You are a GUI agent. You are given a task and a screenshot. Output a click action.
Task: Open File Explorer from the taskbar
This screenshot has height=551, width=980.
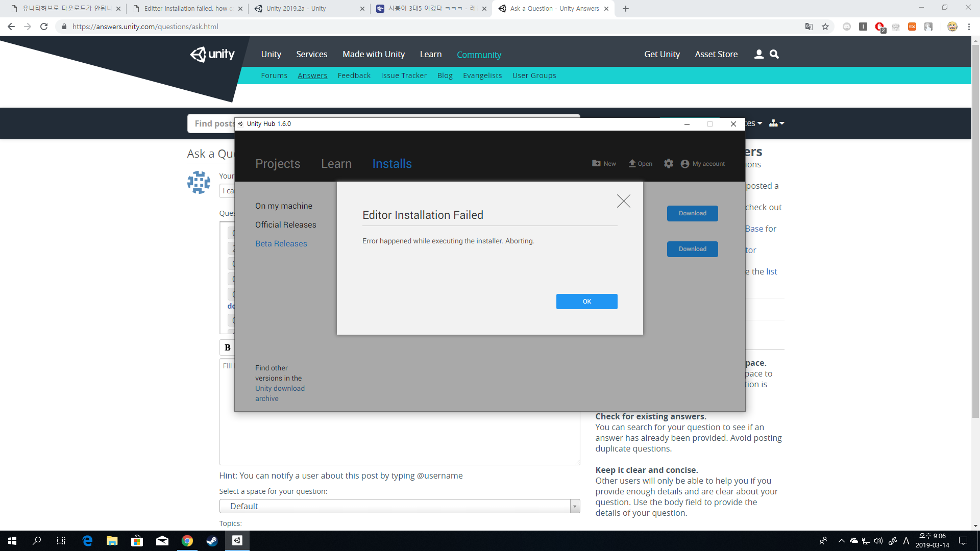click(112, 541)
